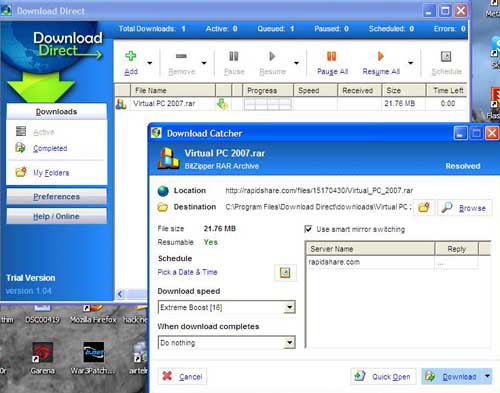Click the Destination folder icon
The height and width of the screenshot is (393, 500).
pos(163,207)
